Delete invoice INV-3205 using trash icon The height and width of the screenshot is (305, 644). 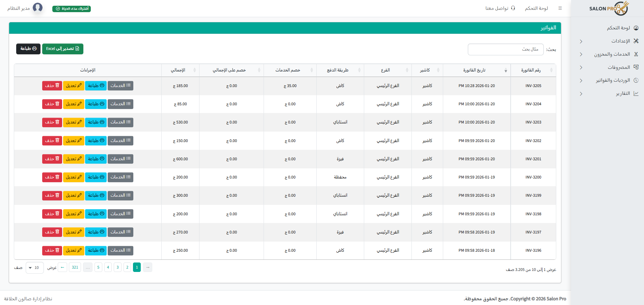[57, 85]
